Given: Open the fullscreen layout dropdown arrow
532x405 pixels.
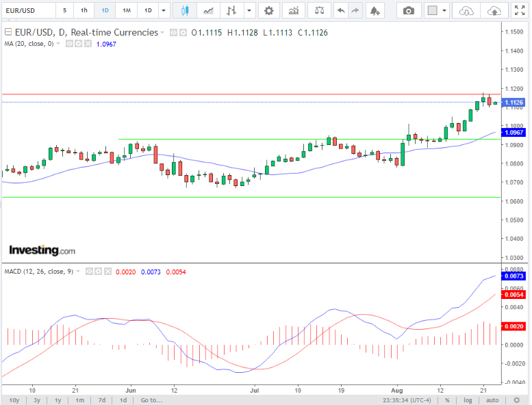Looking at the screenshot, I should pyautogui.click(x=445, y=10).
